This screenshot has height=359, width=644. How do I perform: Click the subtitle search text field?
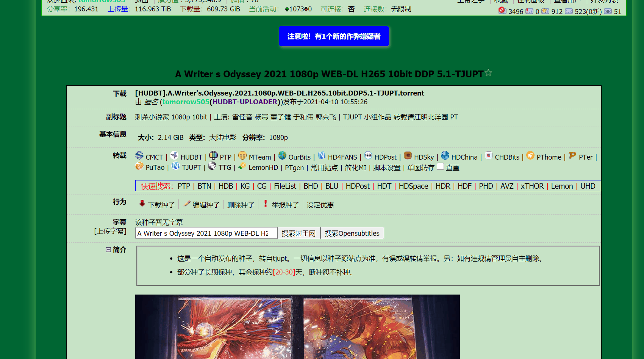point(206,233)
